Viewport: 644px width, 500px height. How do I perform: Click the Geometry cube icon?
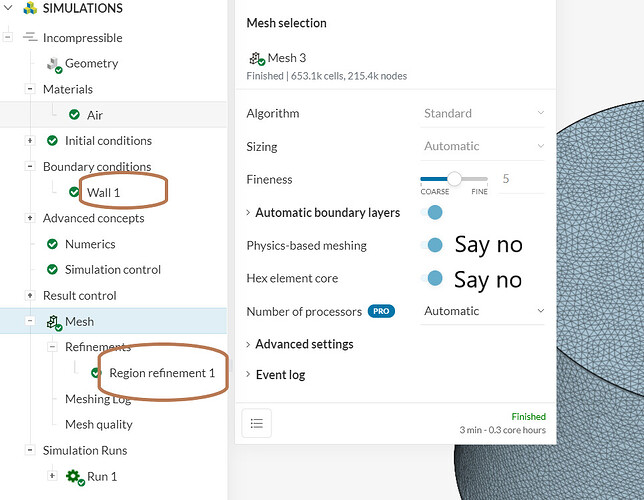point(54,64)
